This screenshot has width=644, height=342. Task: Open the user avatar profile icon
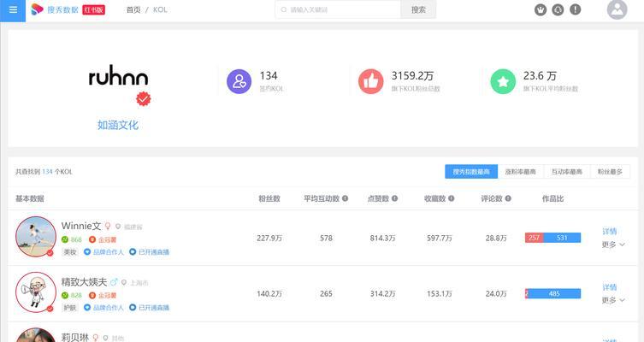tap(617, 9)
